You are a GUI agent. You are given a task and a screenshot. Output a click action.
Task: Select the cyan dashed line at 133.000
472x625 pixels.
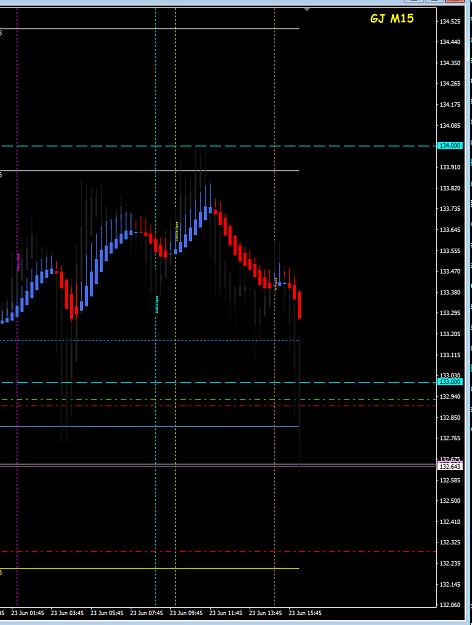pos(218,382)
